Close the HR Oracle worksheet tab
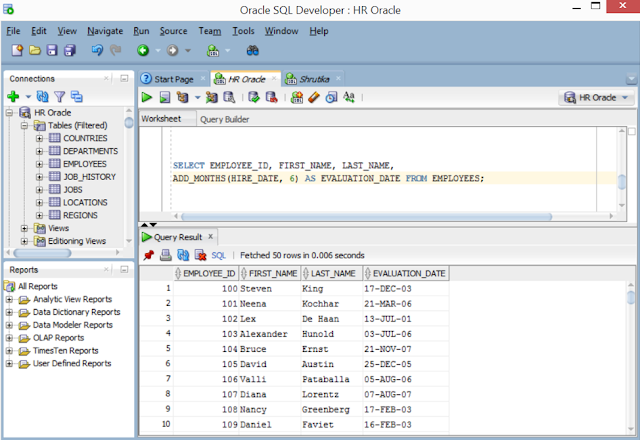This screenshot has width=640, height=440. coord(274,78)
